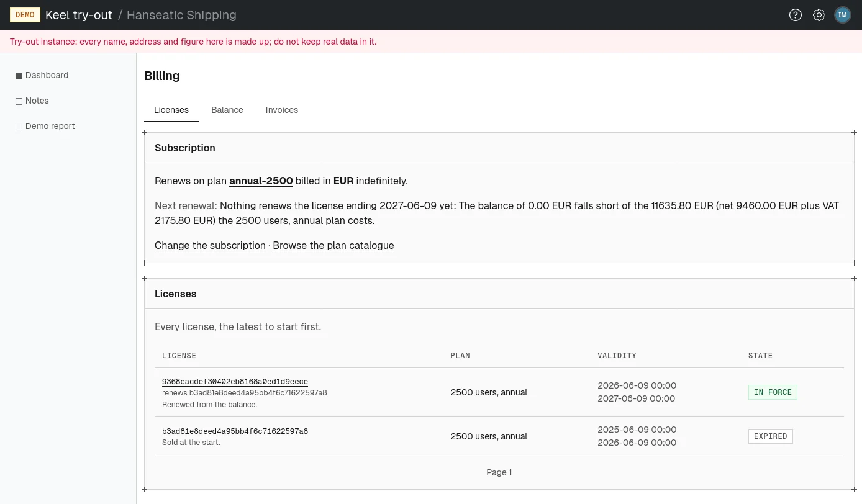Click the EXPIRED state badge
Image resolution: width=862 pixels, height=504 pixels.
pyautogui.click(x=770, y=436)
